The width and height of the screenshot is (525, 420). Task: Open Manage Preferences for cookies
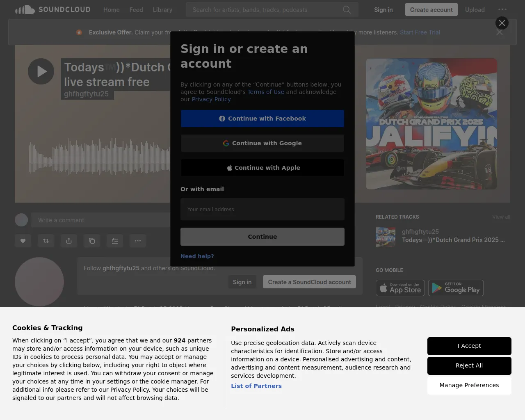tap(469, 385)
